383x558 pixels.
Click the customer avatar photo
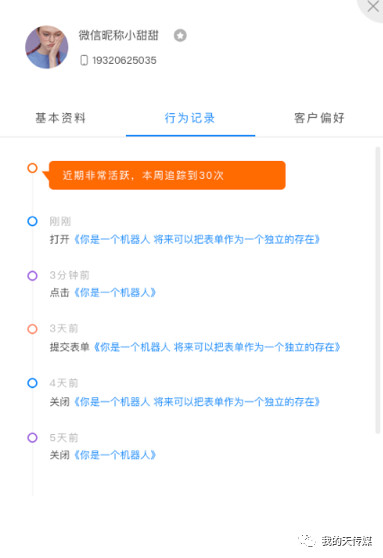[46, 47]
